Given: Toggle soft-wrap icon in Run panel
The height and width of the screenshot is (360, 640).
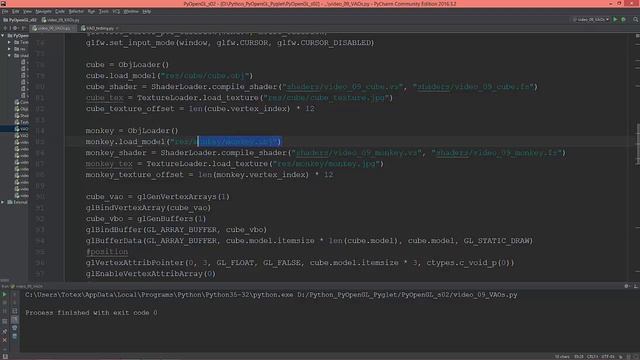Looking at the screenshot, I should (x=14, y=311).
